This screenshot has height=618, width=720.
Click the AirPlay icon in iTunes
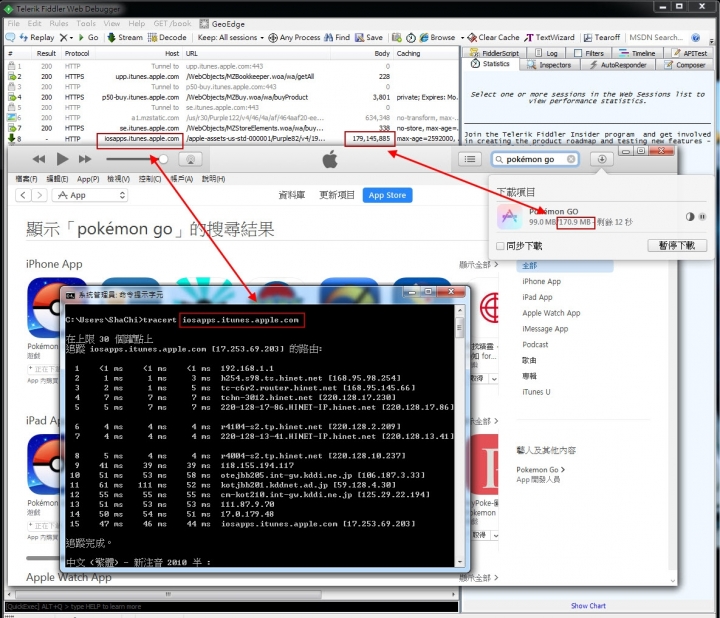coord(191,159)
